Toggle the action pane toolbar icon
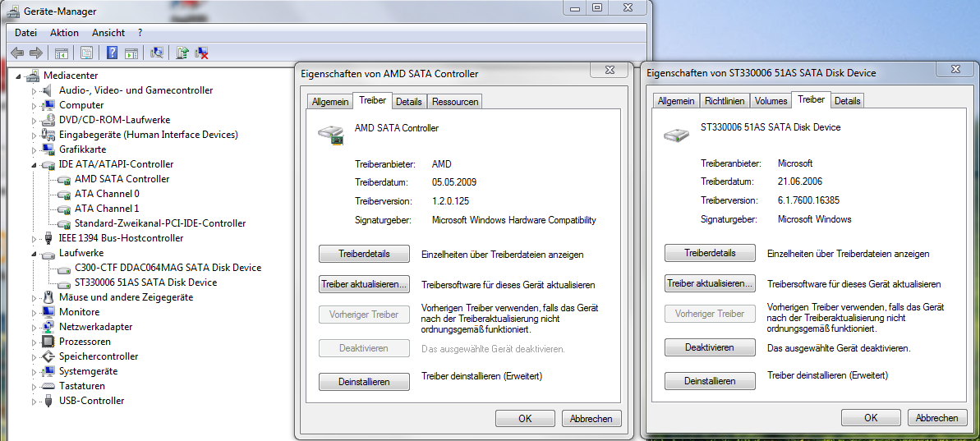The width and height of the screenshot is (980, 441). [x=131, y=53]
